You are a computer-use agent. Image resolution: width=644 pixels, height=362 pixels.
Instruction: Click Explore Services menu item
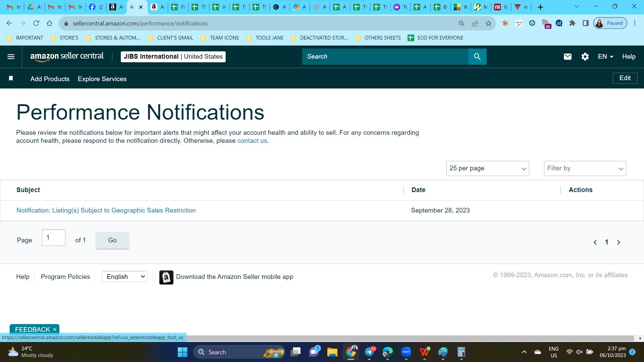(x=102, y=79)
